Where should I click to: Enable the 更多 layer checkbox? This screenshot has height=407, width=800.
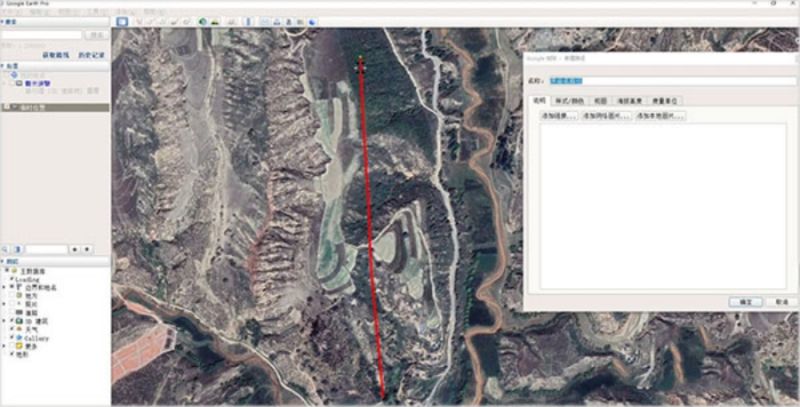[12, 346]
